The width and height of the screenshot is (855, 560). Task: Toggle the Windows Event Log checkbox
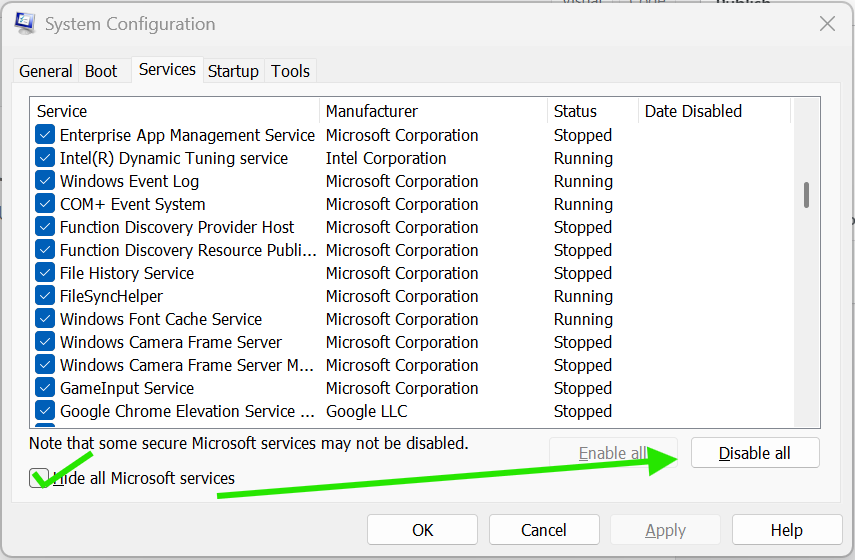click(x=45, y=180)
